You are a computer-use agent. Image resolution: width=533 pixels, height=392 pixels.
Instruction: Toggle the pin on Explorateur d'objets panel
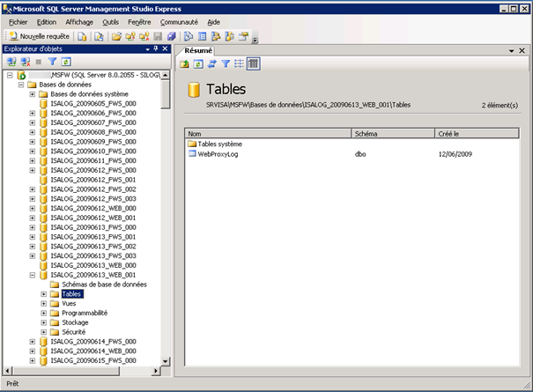click(156, 48)
